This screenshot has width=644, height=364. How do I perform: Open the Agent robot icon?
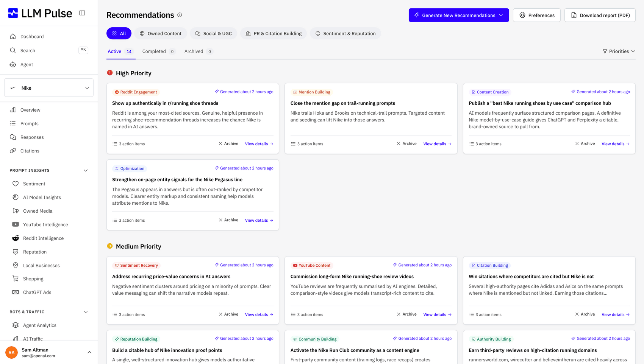coord(13,64)
